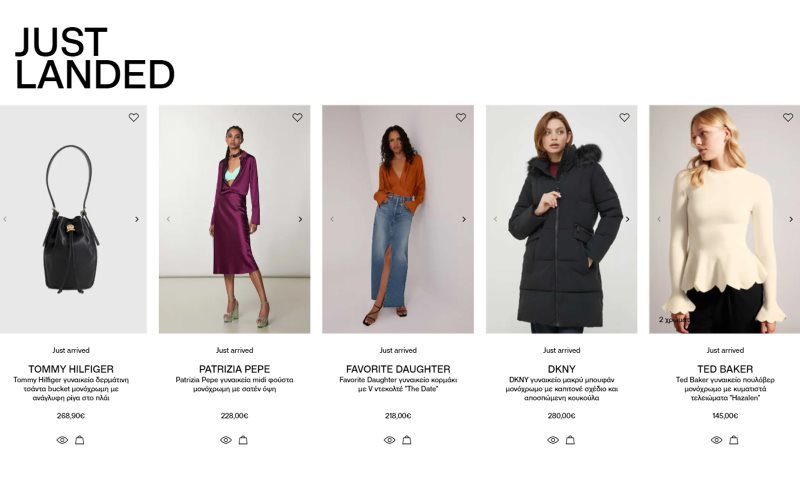Viewport: 800px width, 500px height.
Task: Show next image of Tommy Hilfiger bag
Action: (x=137, y=219)
